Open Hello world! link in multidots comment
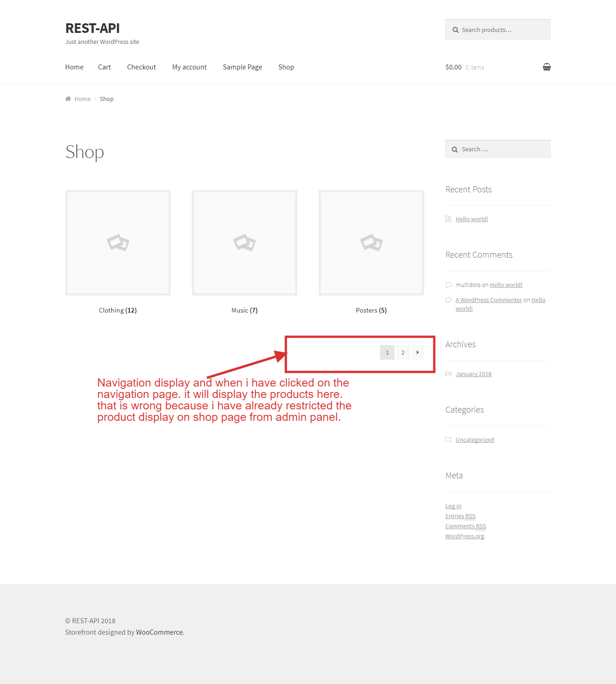 pyautogui.click(x=506, y=285)
